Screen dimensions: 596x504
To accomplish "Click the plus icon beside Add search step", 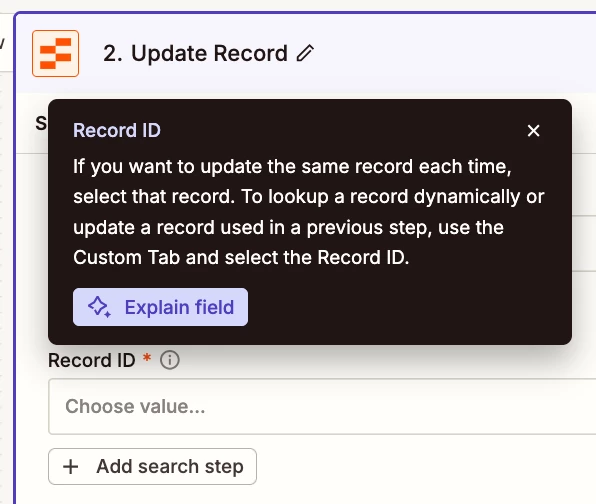I will (x=71, y=467).
